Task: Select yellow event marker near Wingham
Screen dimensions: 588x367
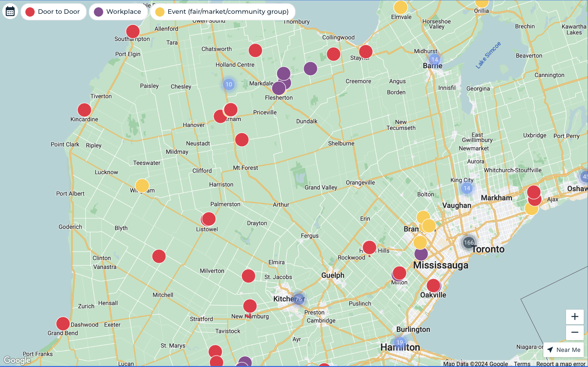Action: [142, 186]
